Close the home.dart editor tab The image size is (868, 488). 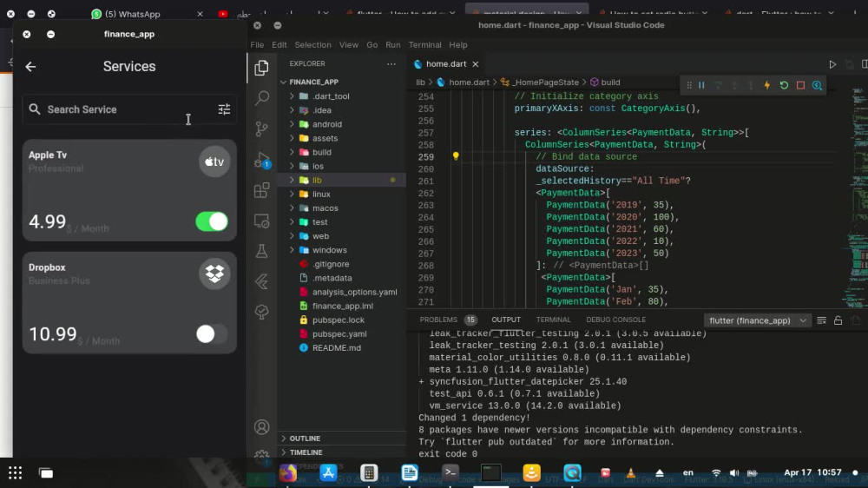click(x=475, y=64)
